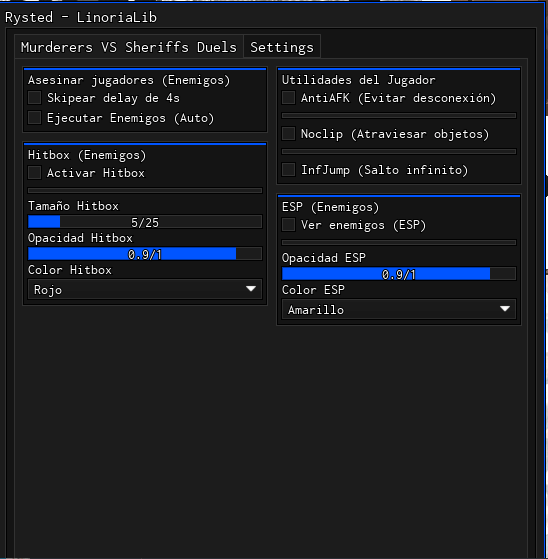Click the Opacidad ESP label
The image size is (548, 559).
324,258
